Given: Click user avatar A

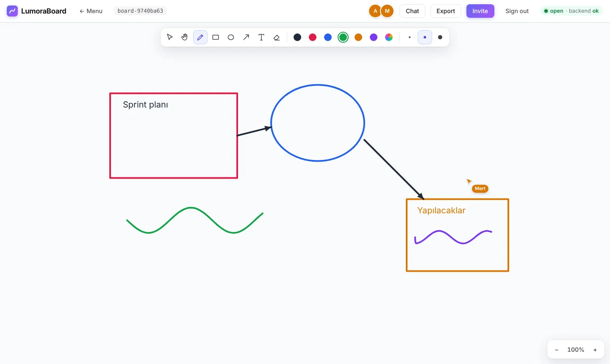Looking at the screenshot, I should [x=375, y=11].
